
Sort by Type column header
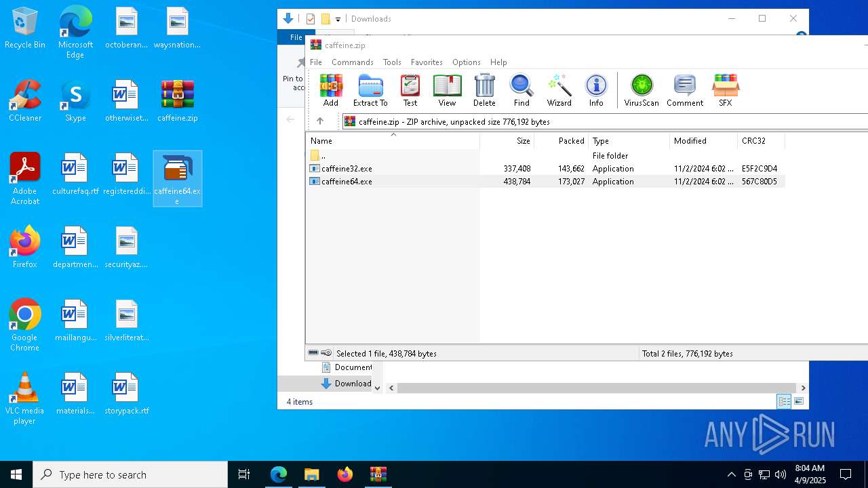point(629,141)
